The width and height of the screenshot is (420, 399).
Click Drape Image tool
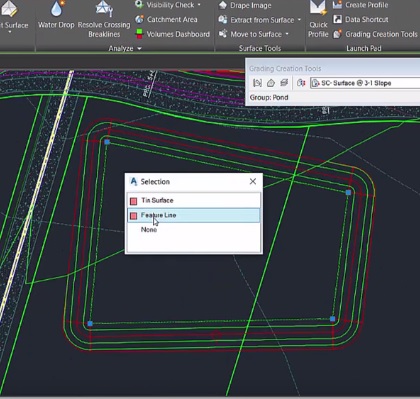point(245,5)
